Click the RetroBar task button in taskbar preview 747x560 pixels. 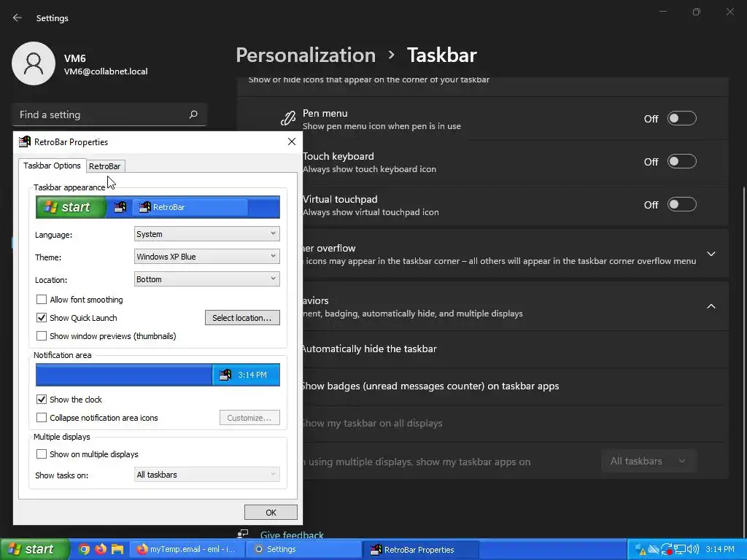click(x=190, y=207)
